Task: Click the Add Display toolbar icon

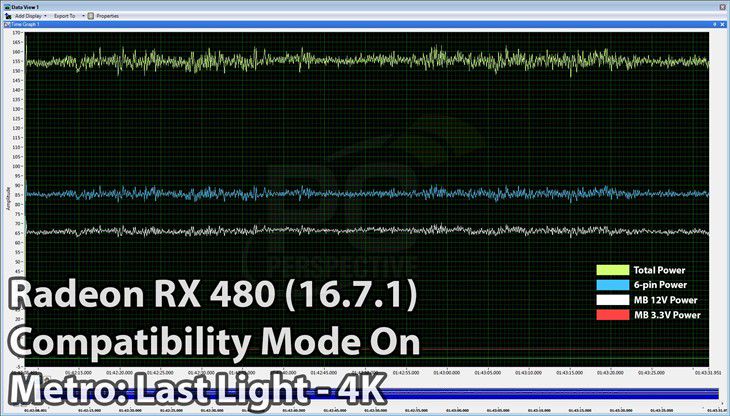Action: click(x=8, y=16)
